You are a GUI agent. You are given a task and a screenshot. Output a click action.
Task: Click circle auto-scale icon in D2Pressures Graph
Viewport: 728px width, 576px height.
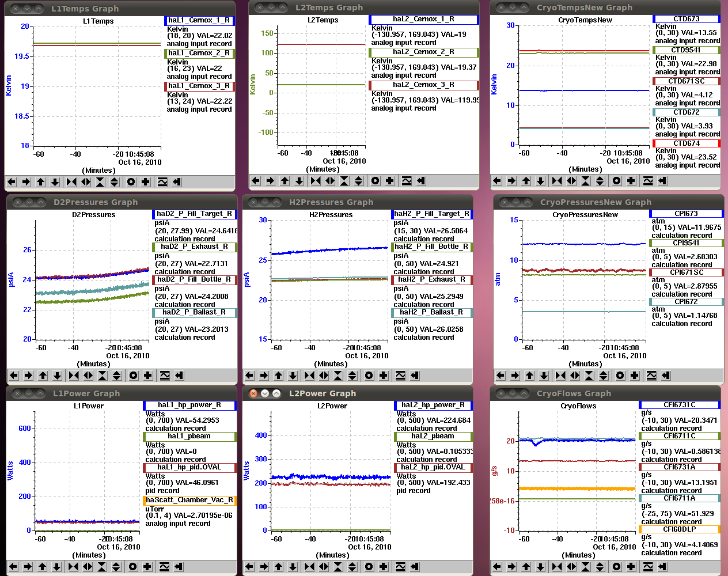(134, 376)
